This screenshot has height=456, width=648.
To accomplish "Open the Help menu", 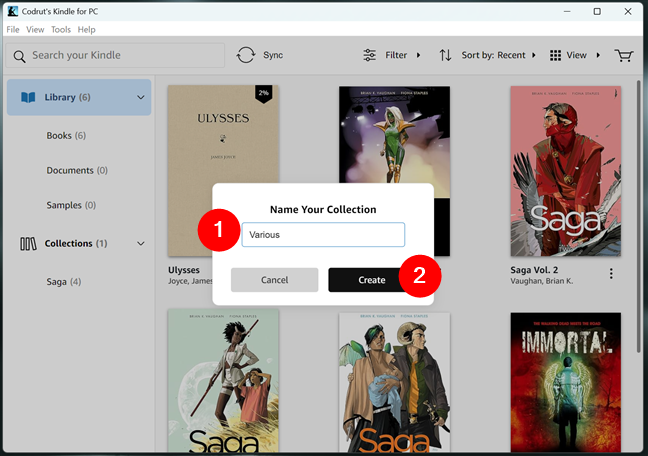I will [x=86, y=30].
